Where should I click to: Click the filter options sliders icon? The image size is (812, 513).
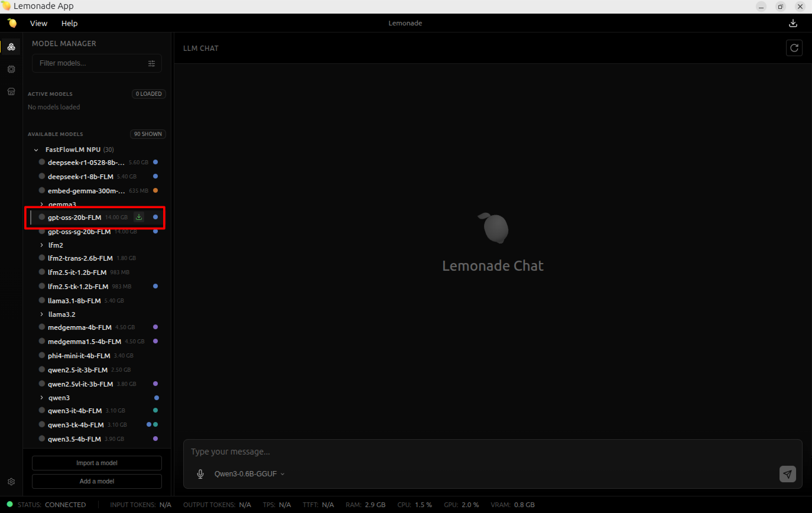point(152,63)
